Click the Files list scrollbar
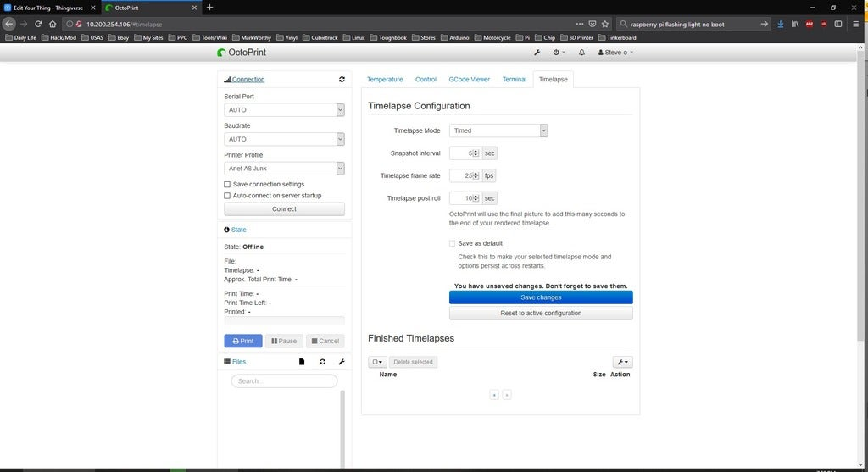This screenshot has height=472, width=868. (x=342, y=429)
